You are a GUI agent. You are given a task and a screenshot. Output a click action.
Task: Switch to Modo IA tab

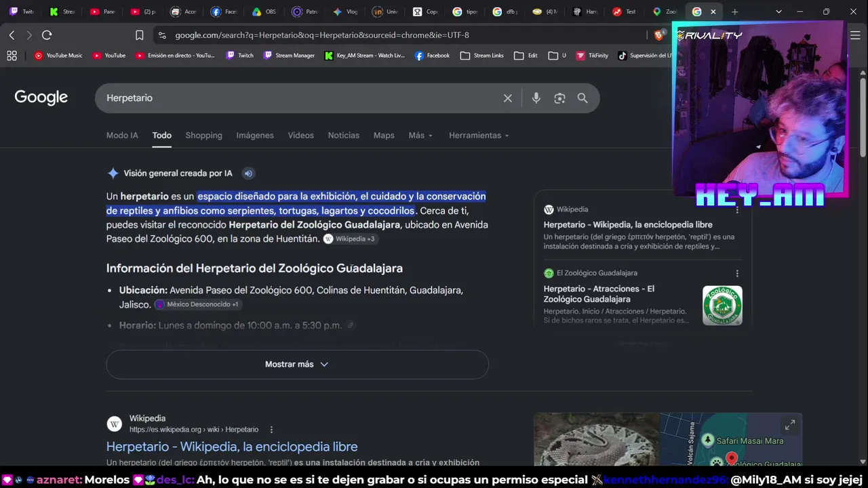tap(122, 136)
